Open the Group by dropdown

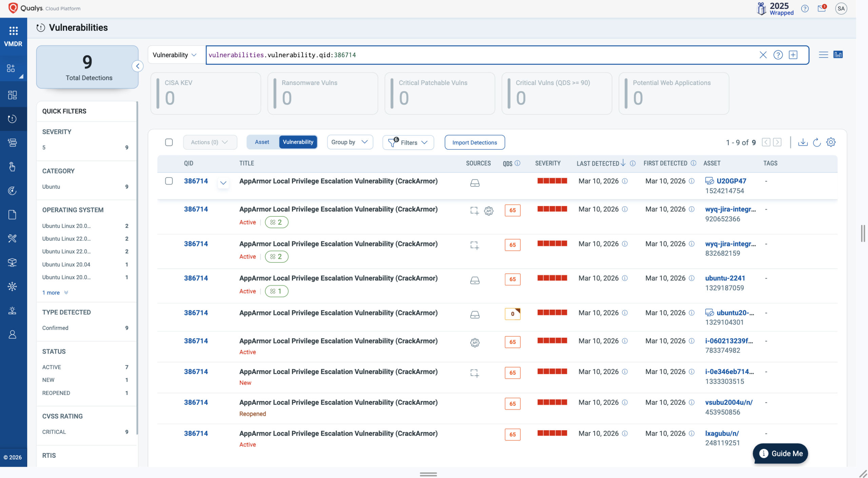tap(350, 142)
